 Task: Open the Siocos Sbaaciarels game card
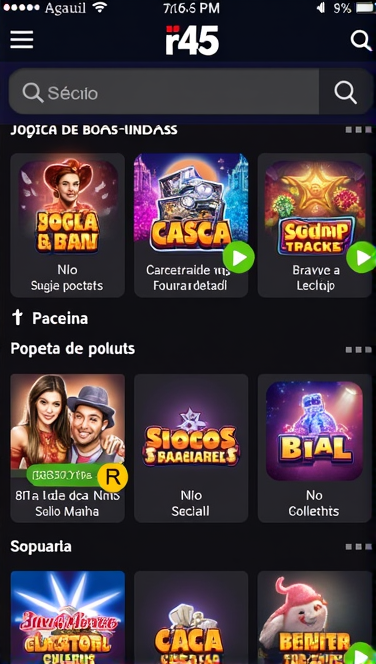click(191, 448)
